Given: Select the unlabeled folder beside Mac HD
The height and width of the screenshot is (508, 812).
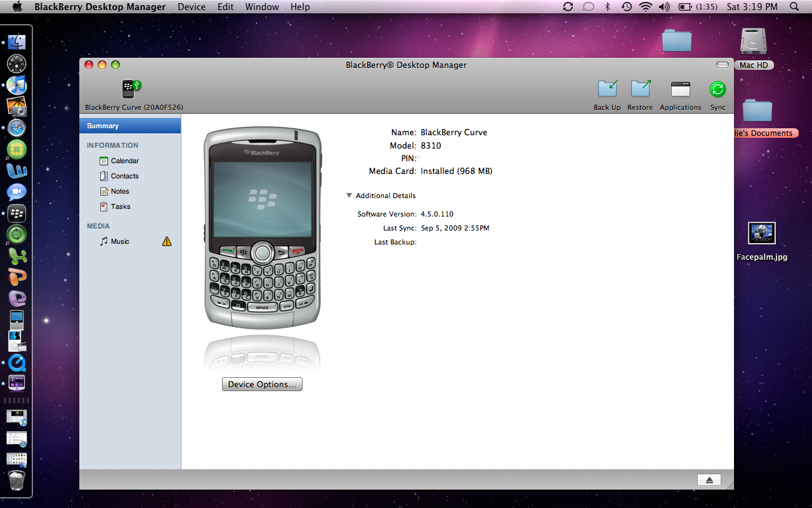Looking at the screenshot, I should (677, 41).
